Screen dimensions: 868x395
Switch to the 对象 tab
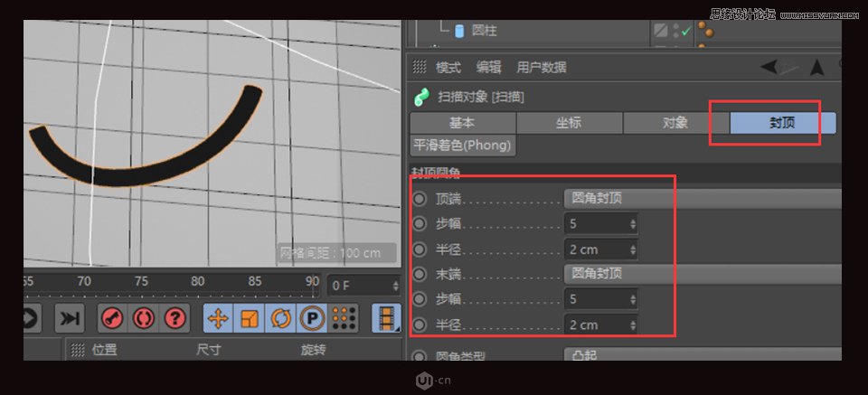[676, 123]
